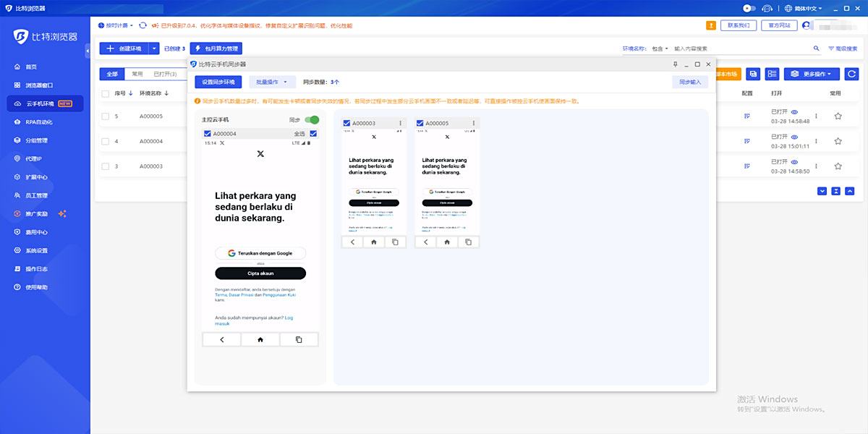868x434 pixels.
Task: Click the refresh icon button in the toolbar
Action: 851,74
